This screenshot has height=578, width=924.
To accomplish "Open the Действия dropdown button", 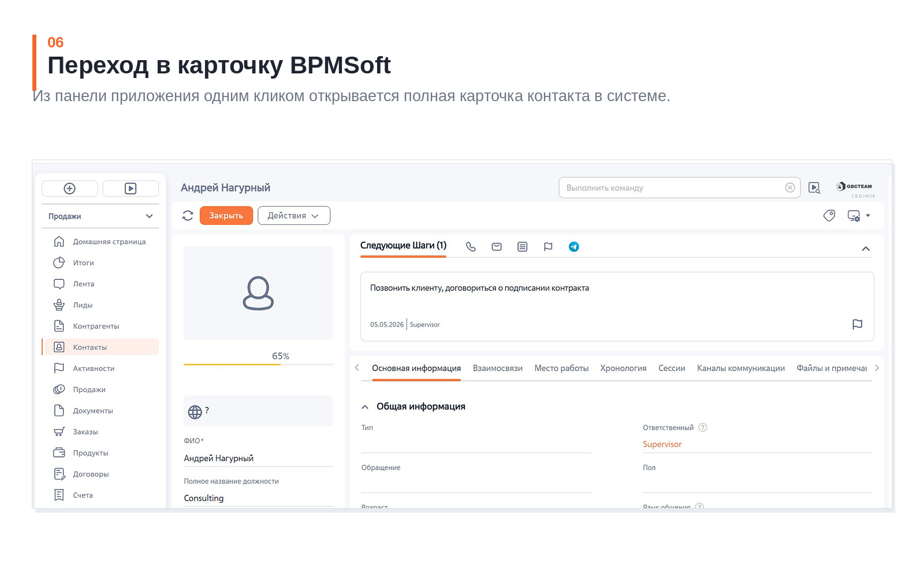I will (x=294, y=216).
